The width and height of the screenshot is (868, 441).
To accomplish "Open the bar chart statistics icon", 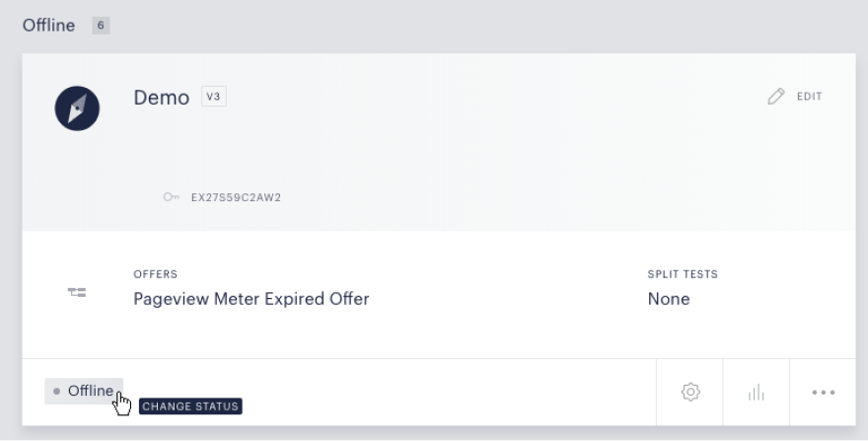I will click(757, 393).
